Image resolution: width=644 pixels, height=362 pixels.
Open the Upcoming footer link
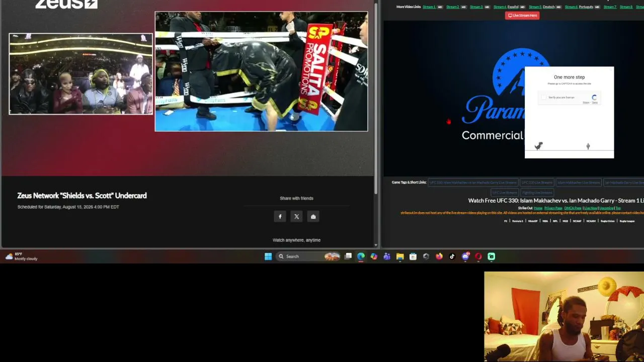coord(606,208)
